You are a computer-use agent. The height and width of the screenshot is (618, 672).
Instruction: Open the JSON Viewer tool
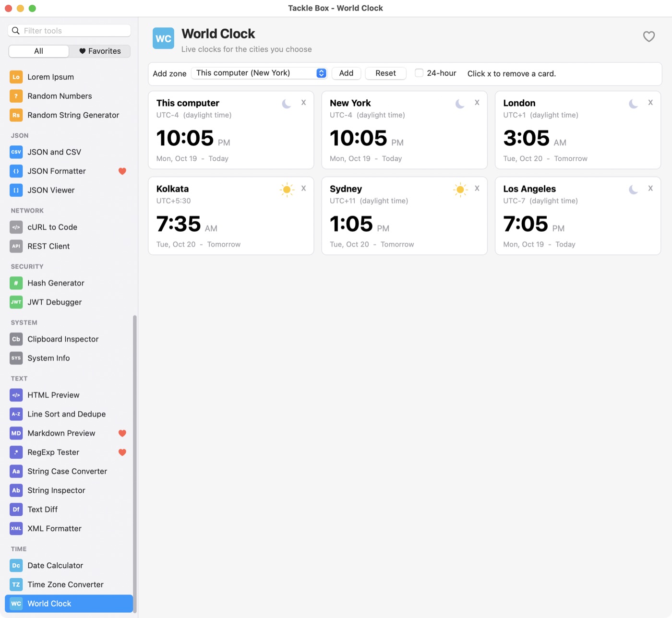[69, 190]
